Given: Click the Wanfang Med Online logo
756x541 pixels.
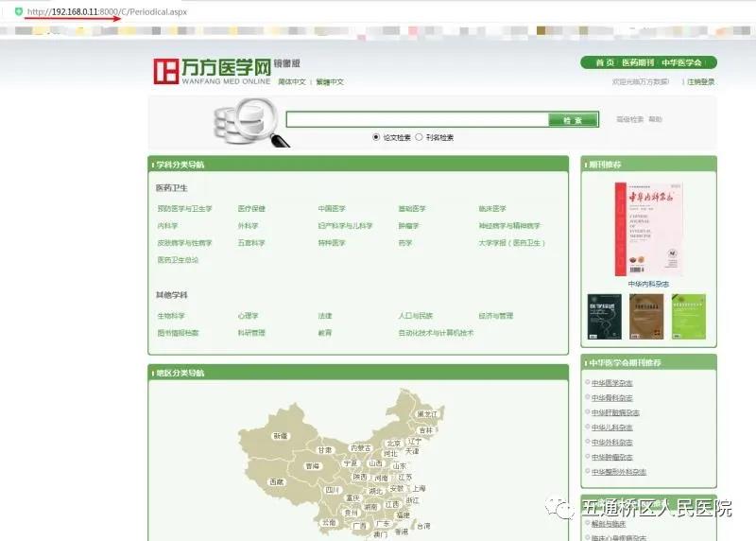Looking at the screenshot, I should tap(212, 69).
